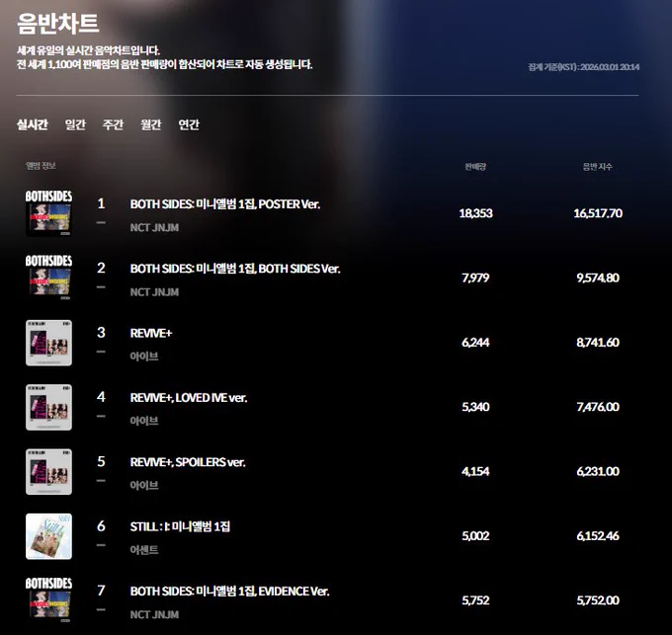Open artist 아이브 under rank 3 REVIVE+

point(144,357)
